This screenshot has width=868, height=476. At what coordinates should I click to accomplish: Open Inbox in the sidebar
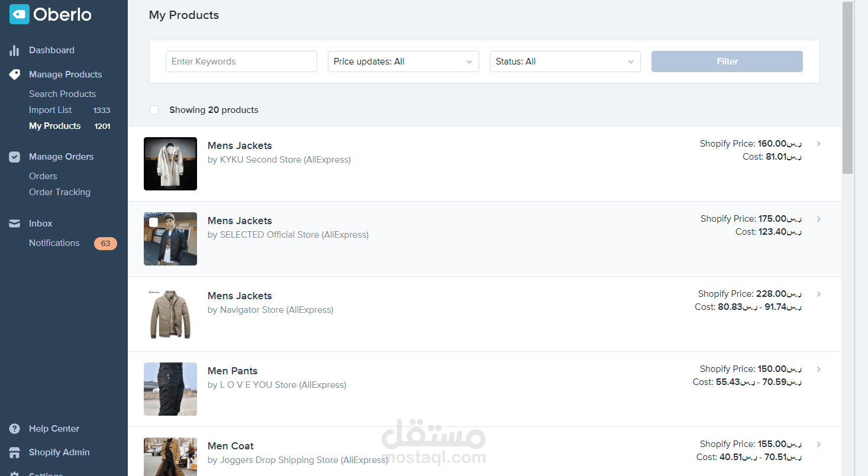tap(40, 224)
